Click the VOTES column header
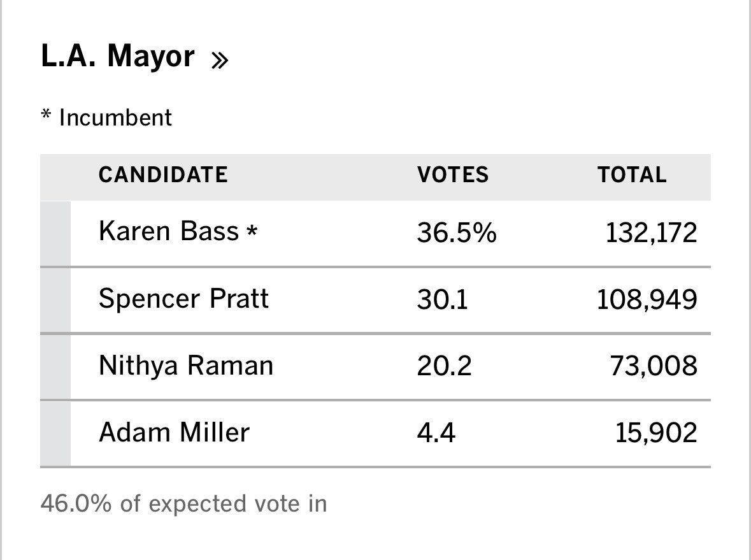 453,175
